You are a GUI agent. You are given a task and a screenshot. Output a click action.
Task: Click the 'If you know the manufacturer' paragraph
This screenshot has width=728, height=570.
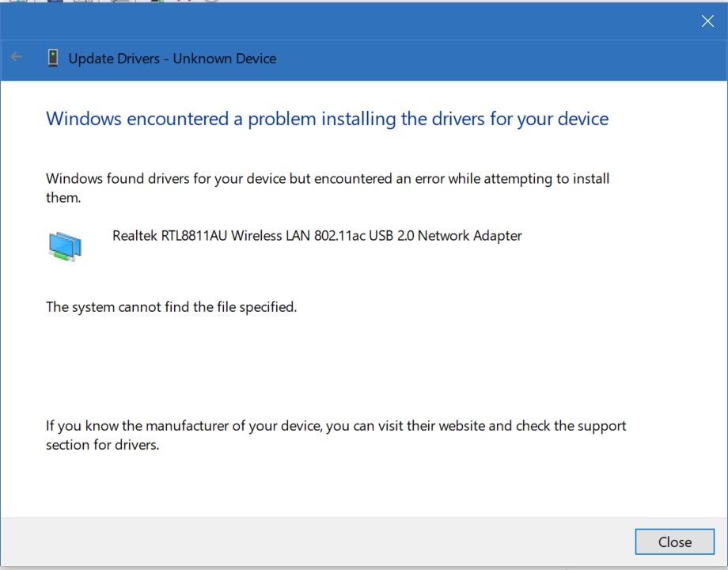tap(336, 435)
